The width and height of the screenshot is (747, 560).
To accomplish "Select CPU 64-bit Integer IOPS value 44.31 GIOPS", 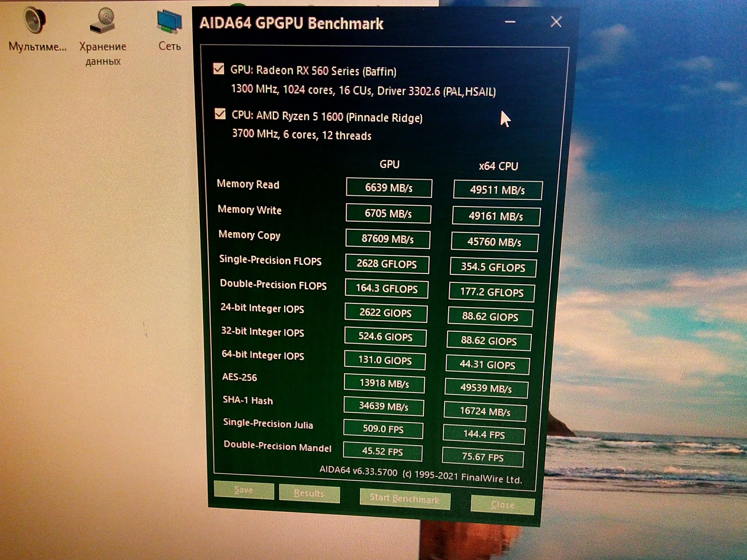I will 487,364.
